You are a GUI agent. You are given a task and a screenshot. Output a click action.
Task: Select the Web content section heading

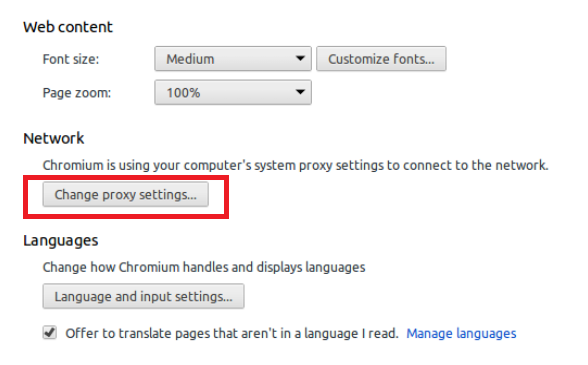tap(68, 27)
